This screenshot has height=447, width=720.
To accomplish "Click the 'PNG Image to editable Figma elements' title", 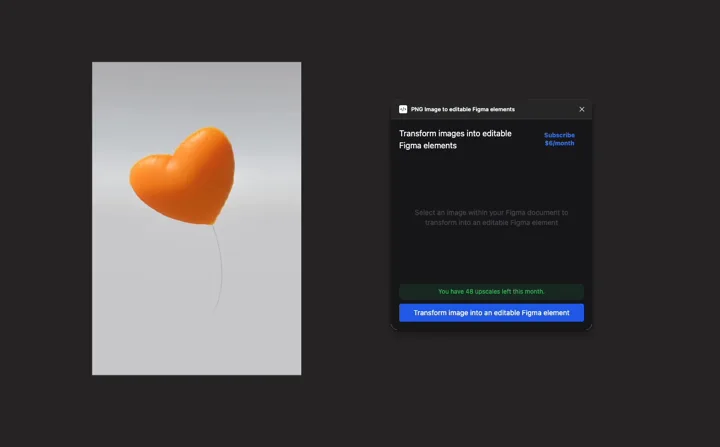I will pos(463,109).
